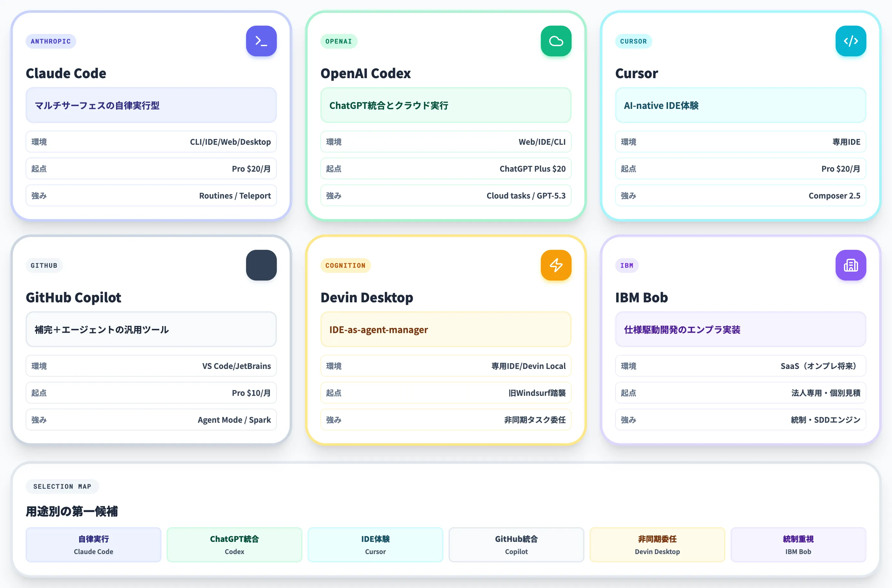Click the IBM Bob building icon

(x=851, y=265)
